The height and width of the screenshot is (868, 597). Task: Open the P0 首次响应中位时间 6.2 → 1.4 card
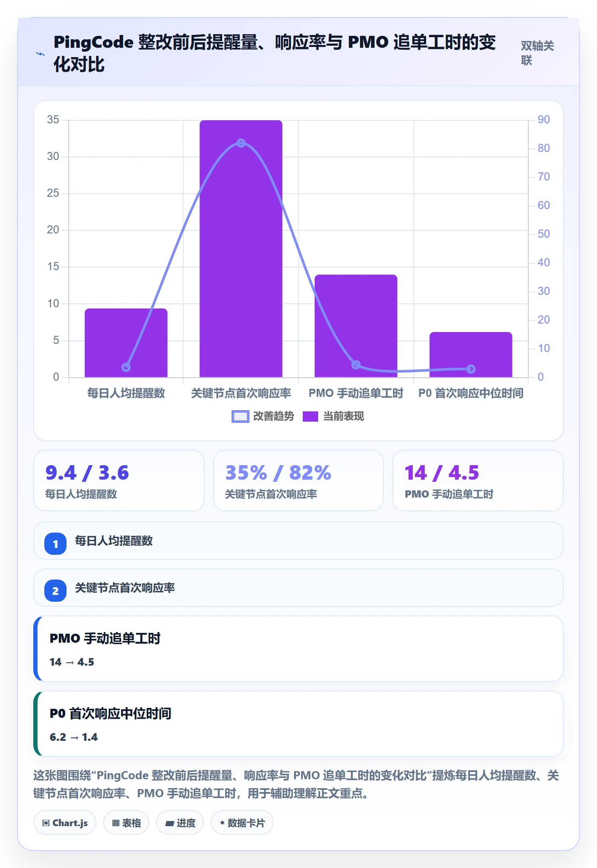(298, 724)
